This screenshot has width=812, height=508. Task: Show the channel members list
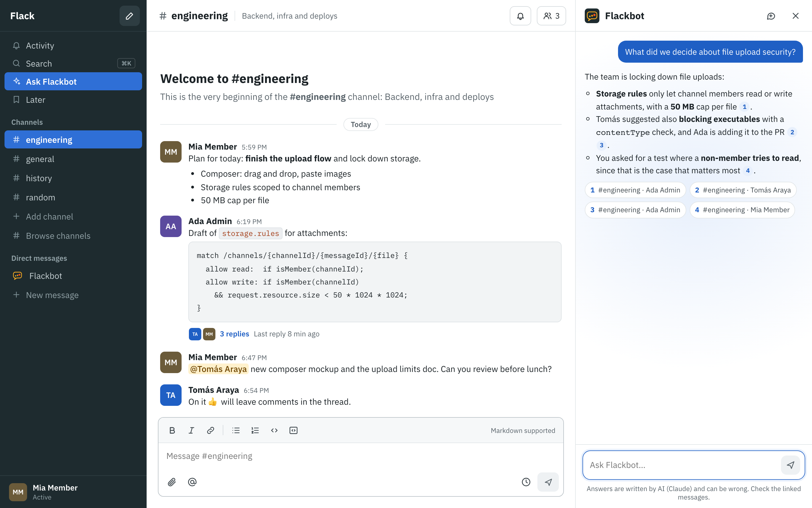tap(551, 16)
